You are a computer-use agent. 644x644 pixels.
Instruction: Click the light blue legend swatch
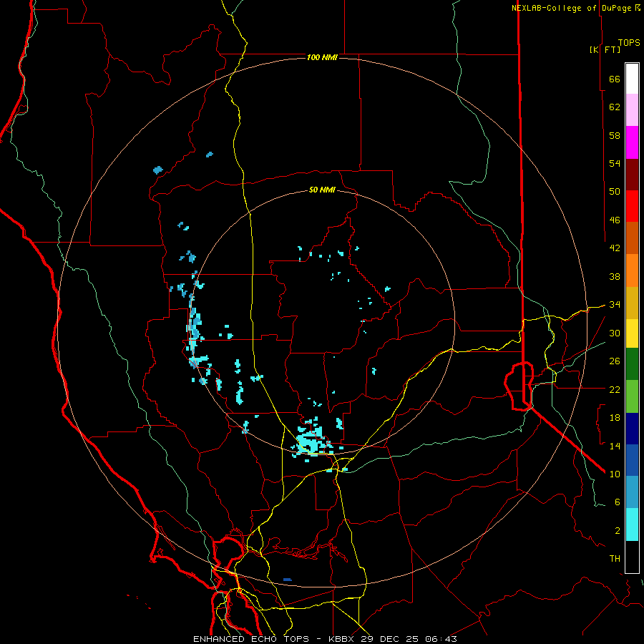[x=632, y=492]
